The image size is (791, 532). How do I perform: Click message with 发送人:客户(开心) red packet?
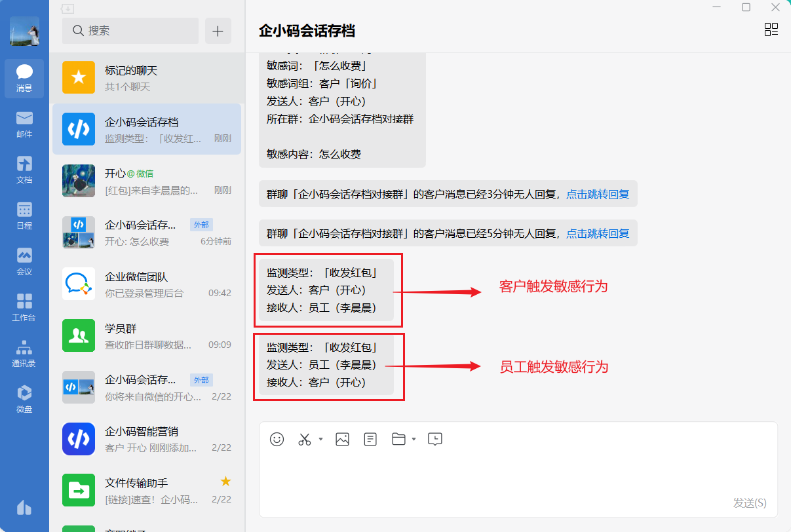point(326,290)
